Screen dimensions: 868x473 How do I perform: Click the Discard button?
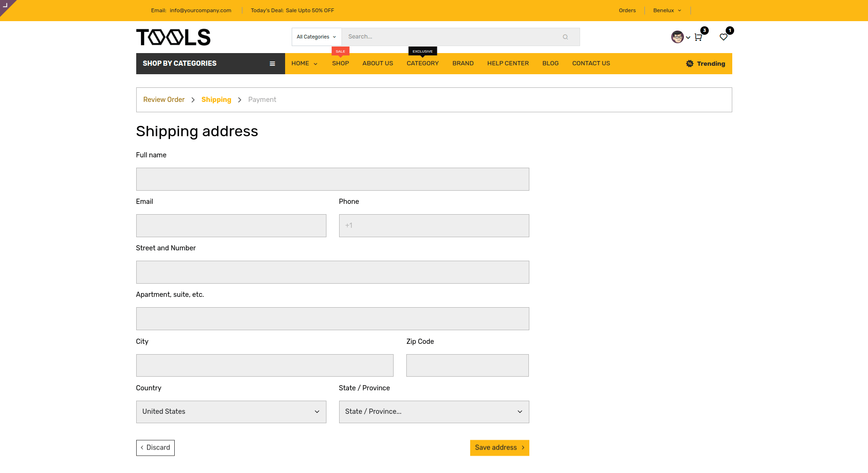[155, 448]
